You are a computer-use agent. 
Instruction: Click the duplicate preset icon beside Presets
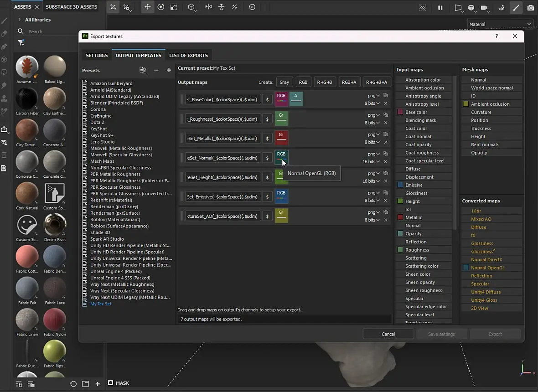(143, 70)
